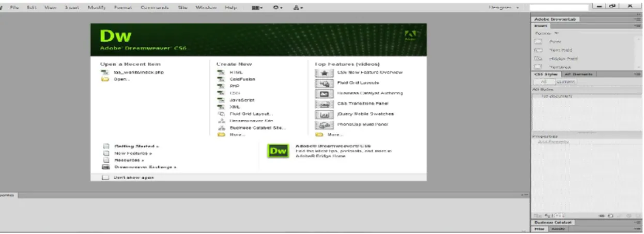Image resolution: width=644 pixels, height=234 pixels.
Task: Open the New Features link
Action: pyautogui.click(x=133, y=153)
